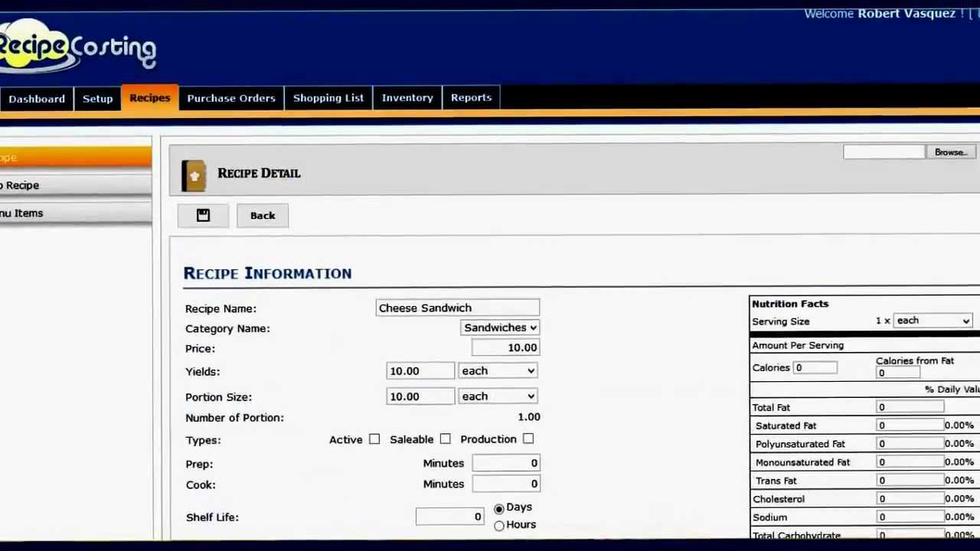Click the Prep minutes field
Viewport: 980px width, 551px height.
(506, 463)
